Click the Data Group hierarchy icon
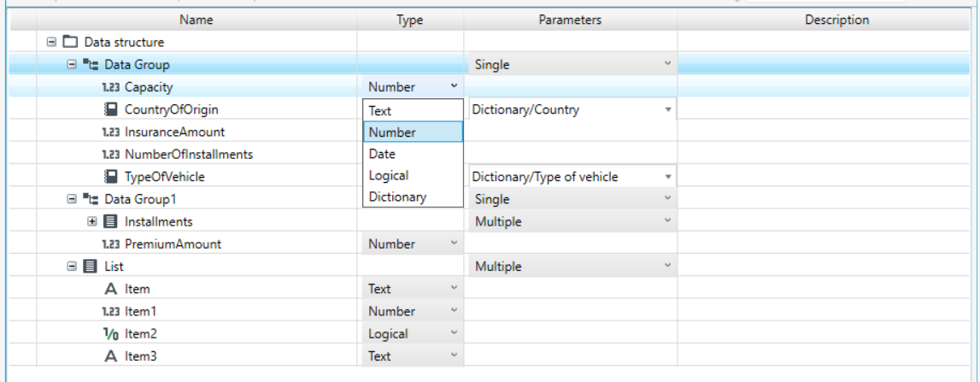This screenshot has width=980, height=382. pyautogui.click(x=91, y=64)
